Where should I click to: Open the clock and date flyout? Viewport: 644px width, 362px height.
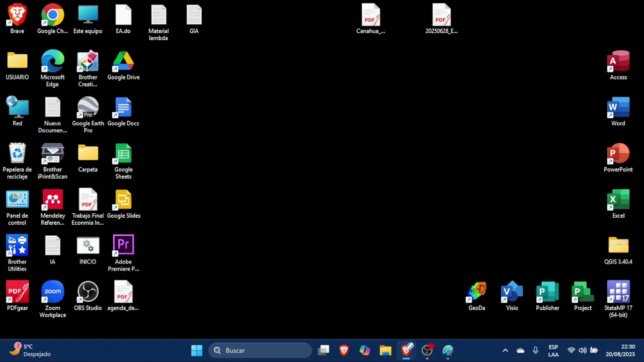pos(620,350)
